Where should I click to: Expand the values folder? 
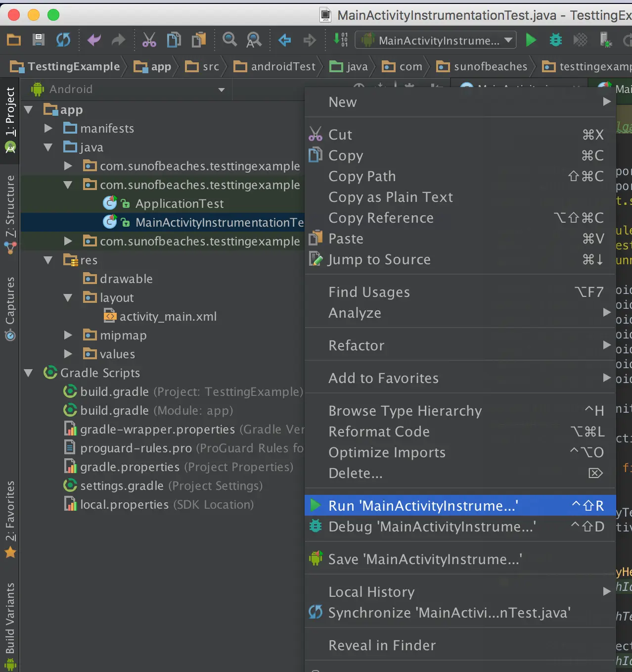coord(68,354)
